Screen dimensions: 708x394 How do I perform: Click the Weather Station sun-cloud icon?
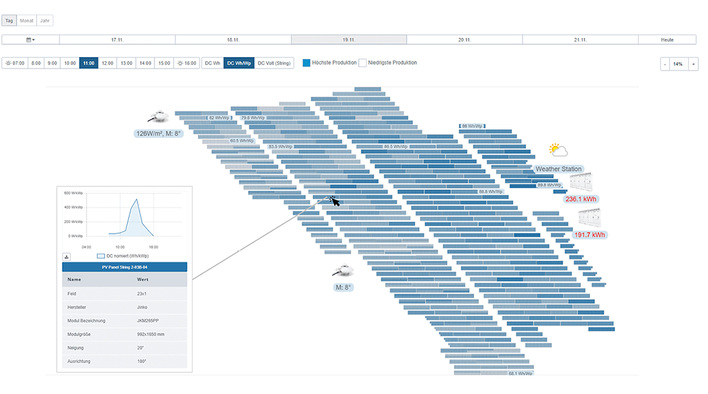[558, 150]
